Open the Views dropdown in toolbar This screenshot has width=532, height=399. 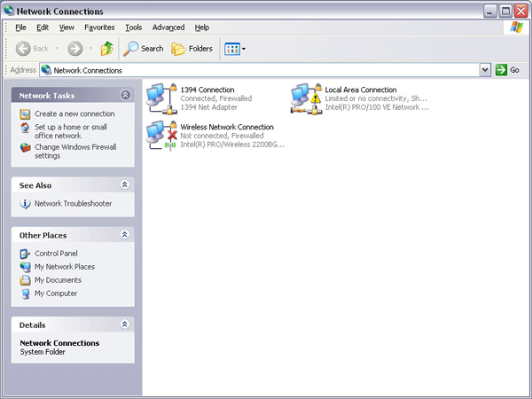(x=235, y=49)
